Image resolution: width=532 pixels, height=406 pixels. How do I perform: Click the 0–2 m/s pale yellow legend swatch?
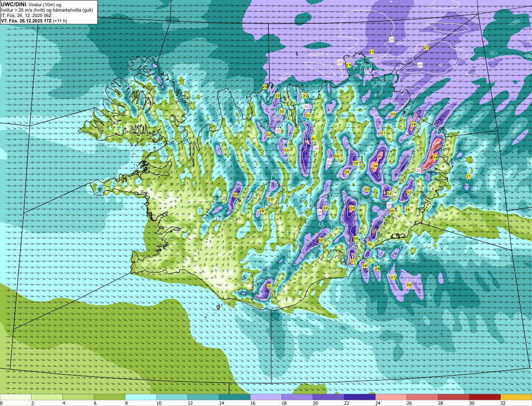tap(16, 397)
